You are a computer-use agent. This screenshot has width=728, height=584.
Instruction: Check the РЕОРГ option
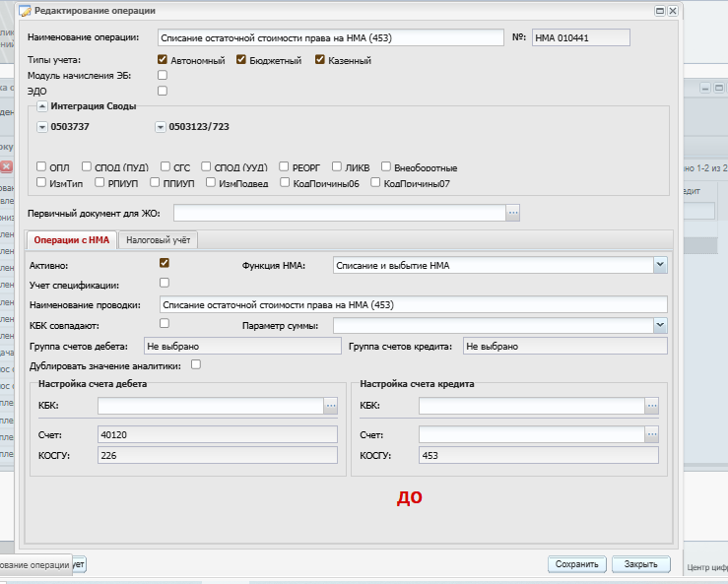click(x=284, y=166)
